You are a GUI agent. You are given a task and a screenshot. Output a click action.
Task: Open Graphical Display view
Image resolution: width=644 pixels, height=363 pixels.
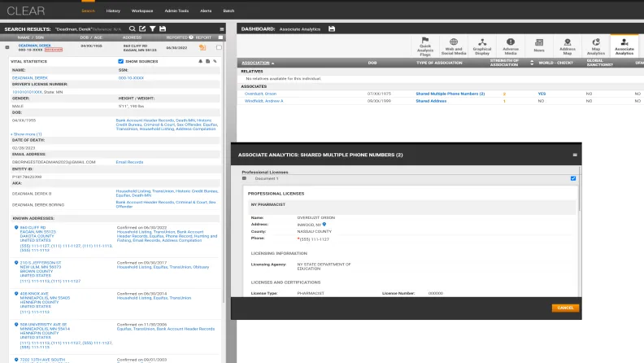click(x=483, y=45)
